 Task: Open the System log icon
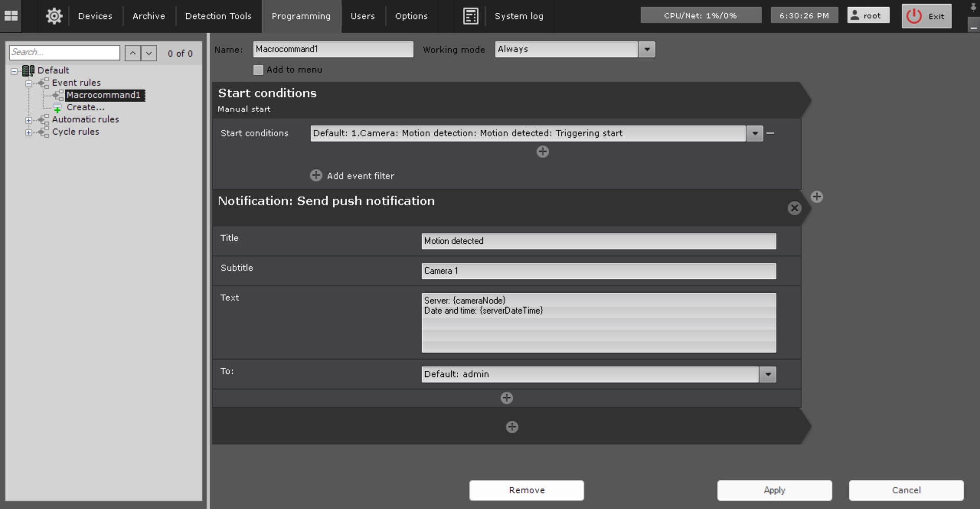click(x=470, y=16)
